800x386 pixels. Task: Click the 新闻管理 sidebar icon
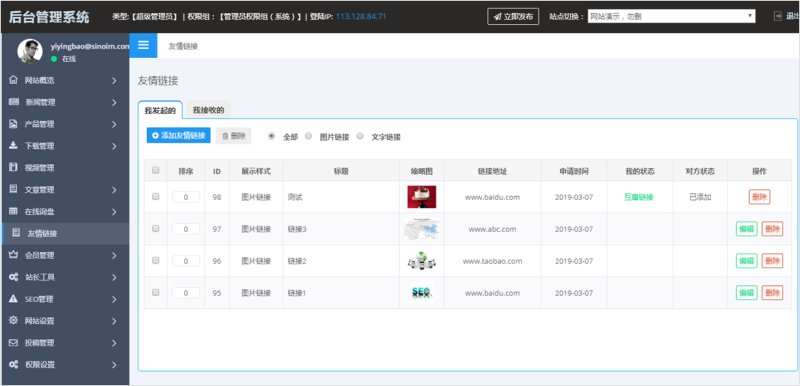coord(14,102)
